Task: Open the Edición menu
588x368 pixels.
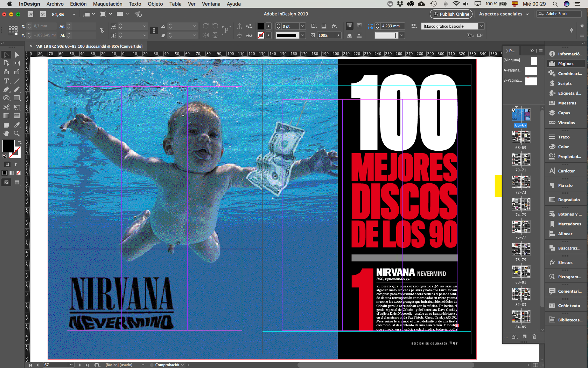Action: click(78, 4)
